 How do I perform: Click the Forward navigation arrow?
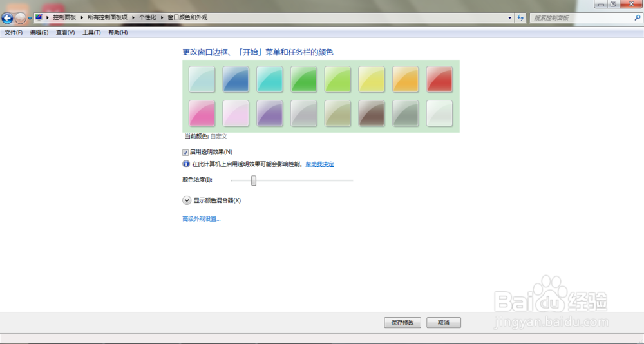point(20,18)
